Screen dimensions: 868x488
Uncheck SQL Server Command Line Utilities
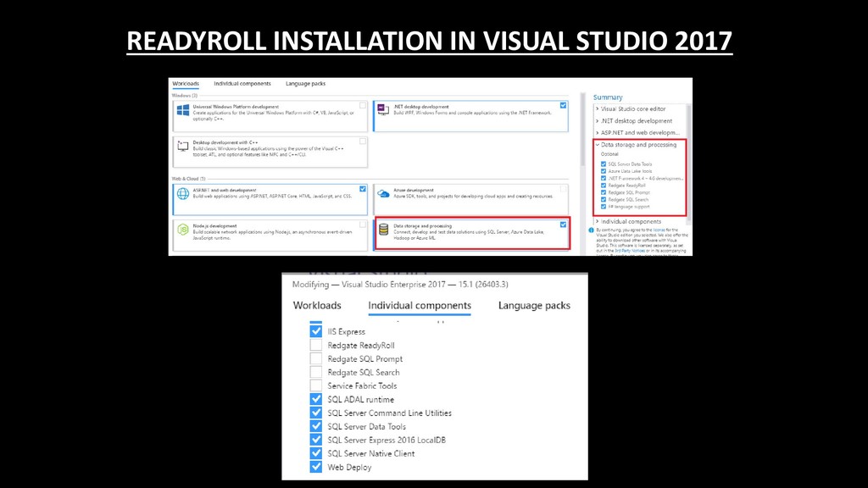(315, 413)
